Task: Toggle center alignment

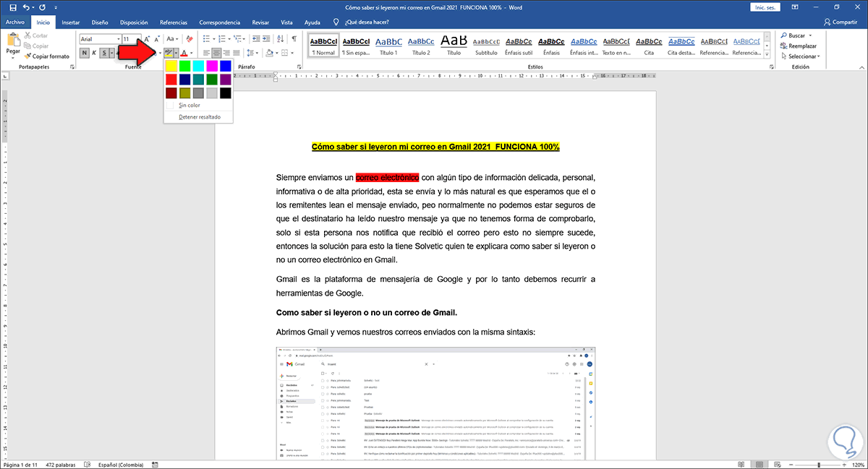Action: pyautogui.click(x=216, y=53)
